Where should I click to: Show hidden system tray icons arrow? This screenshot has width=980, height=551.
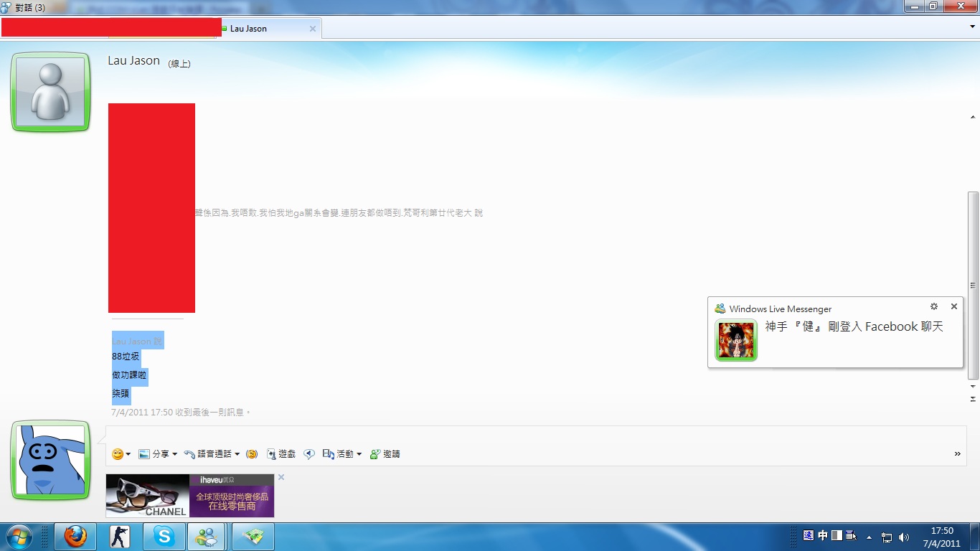point(869,537)
